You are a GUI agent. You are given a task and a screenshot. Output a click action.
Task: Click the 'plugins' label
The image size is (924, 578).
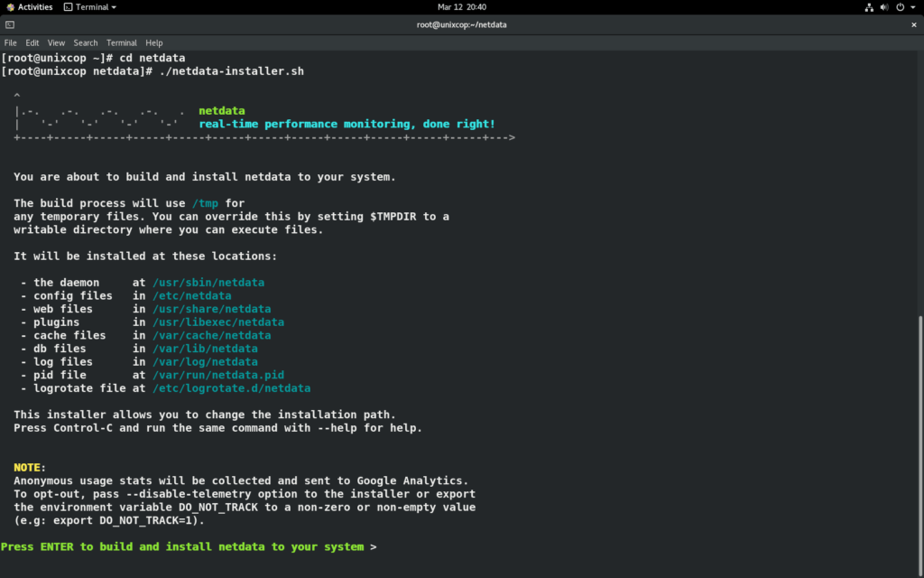click(57, 322)
